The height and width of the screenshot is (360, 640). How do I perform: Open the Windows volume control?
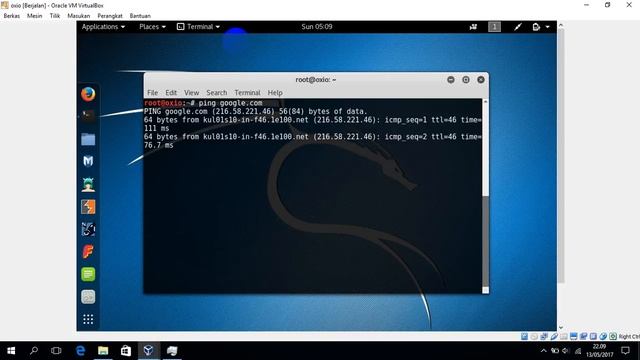(565, 351)
